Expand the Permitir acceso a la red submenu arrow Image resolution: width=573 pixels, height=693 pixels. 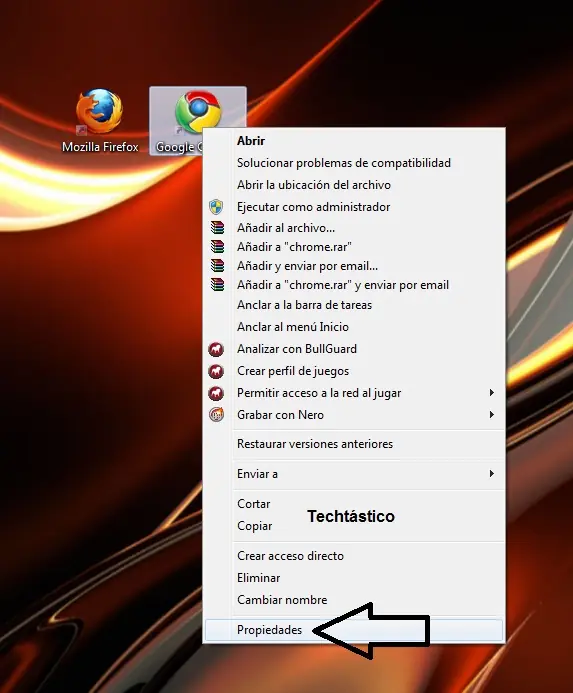click(491, 392)
